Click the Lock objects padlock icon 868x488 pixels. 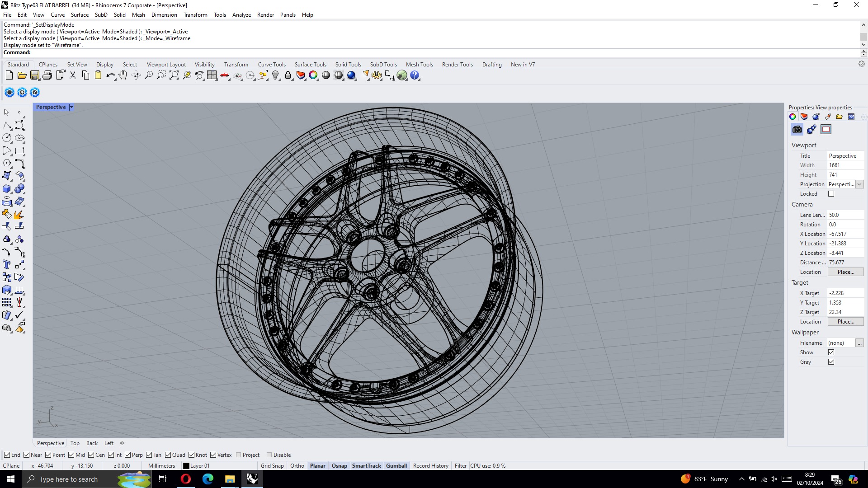coord(288,75)
